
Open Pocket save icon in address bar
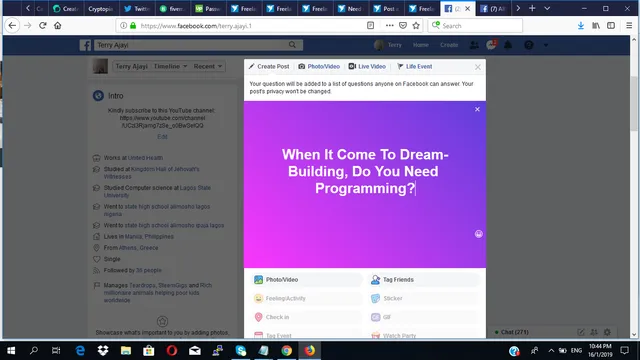coord(403,26)
